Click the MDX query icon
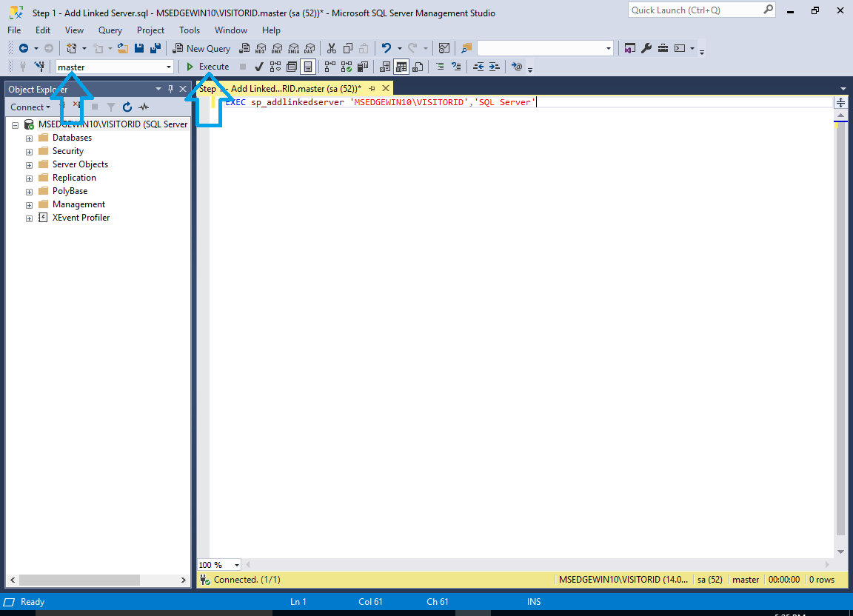This screenshot has height=616, width=853. 260,48
